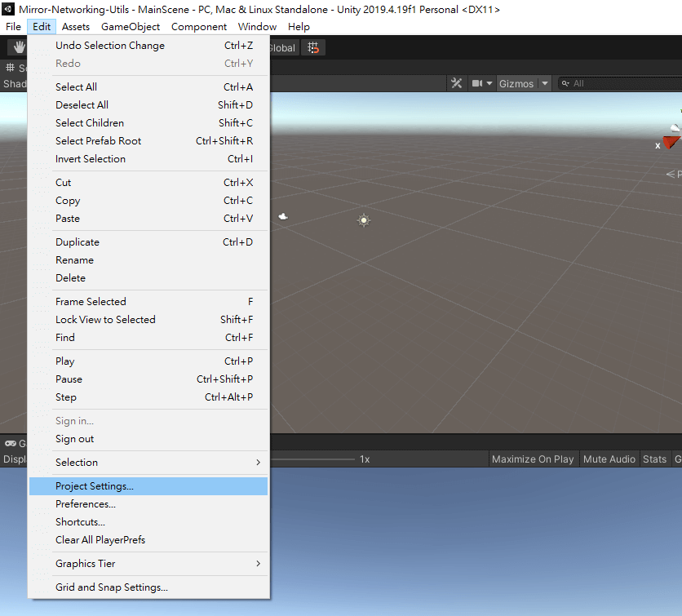Open Shortcuts...

point(148,522)
